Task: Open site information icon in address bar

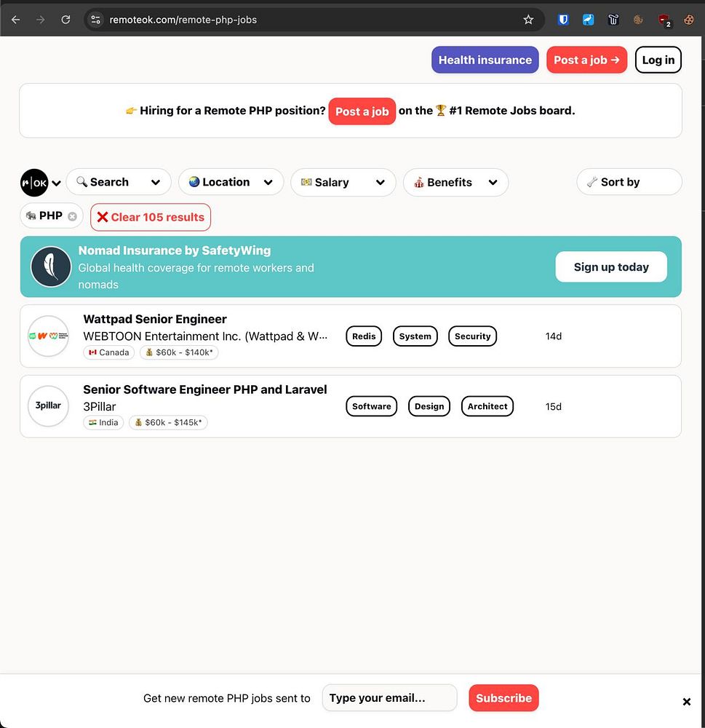Action: pyautogui.click(x=95, y=20)
